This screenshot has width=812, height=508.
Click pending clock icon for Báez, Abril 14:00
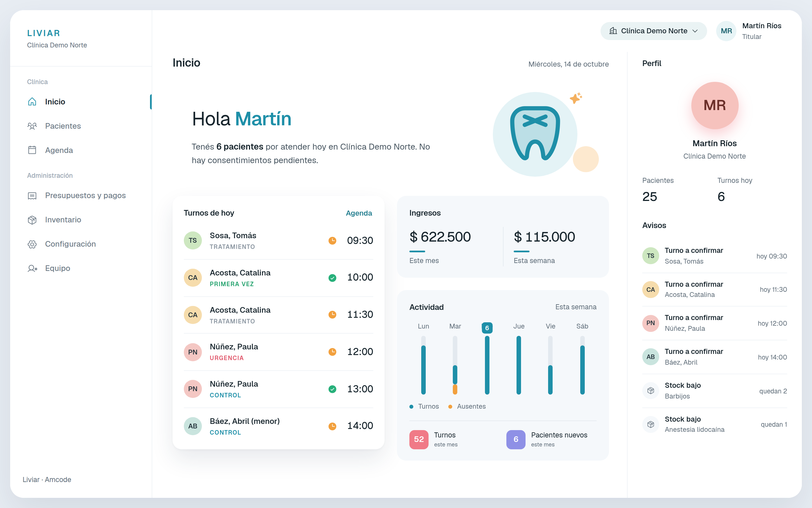[332, 426]
